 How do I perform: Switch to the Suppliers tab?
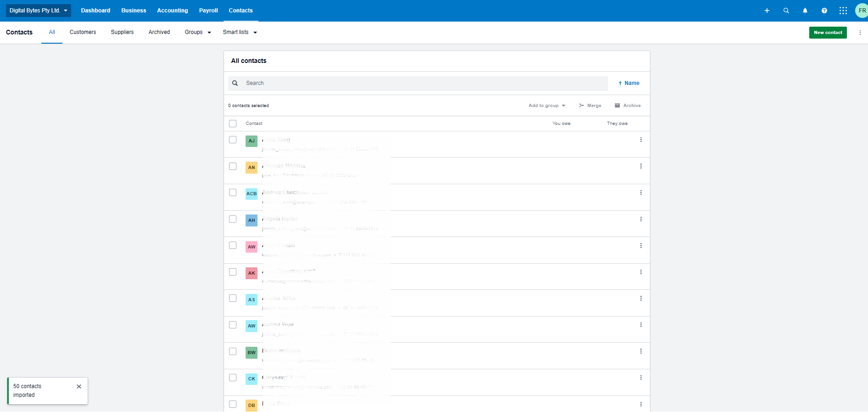[x=122, y=32]
